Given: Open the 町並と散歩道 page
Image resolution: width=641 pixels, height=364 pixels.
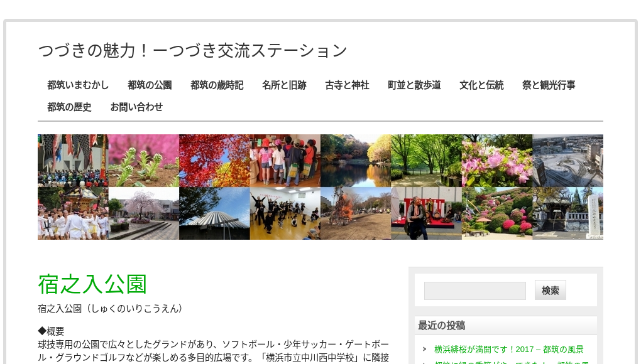Looking at the screenshot, I should pyautogui.click(x=414, y=85).
